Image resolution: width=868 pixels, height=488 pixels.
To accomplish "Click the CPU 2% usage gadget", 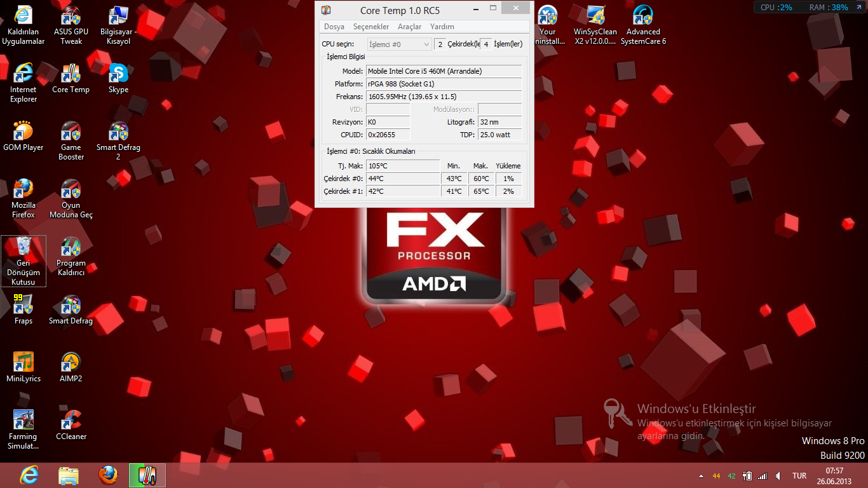I will click(776, 8).
